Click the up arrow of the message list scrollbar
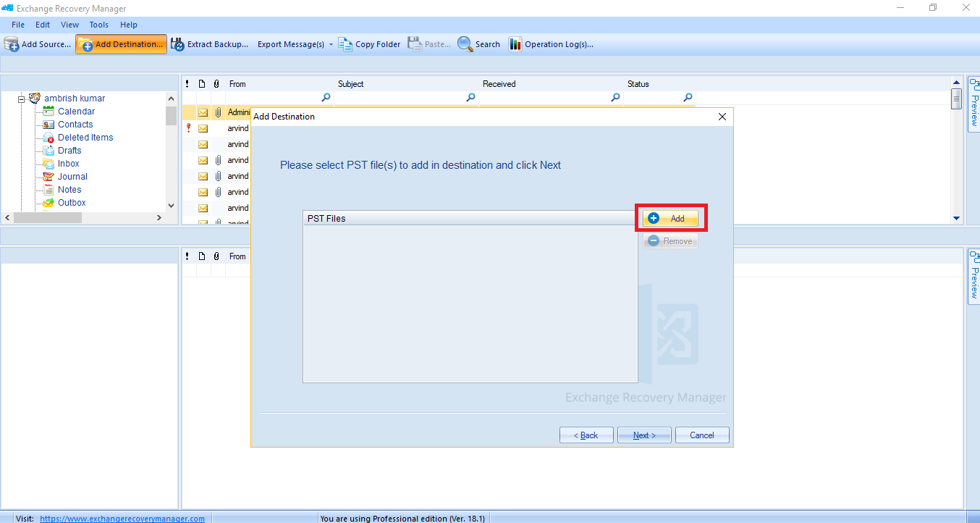 pyautogui.click(x=956, y=83)
